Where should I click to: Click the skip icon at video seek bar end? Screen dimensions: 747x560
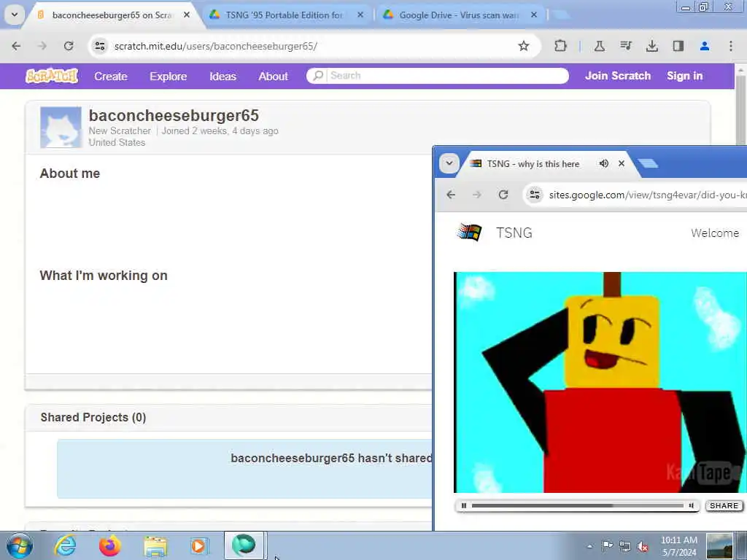point(691,506)
